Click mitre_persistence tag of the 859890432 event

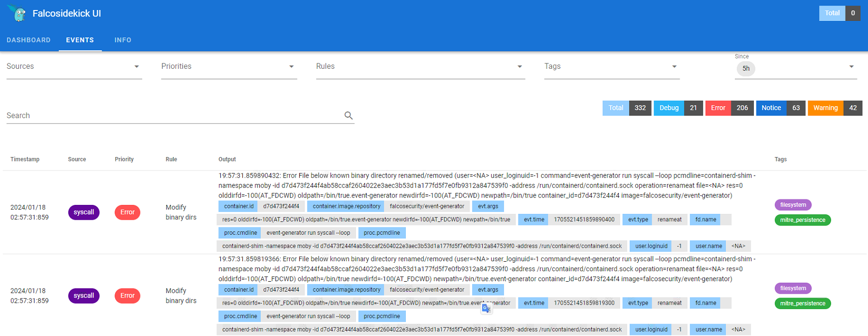click(803, 220)
